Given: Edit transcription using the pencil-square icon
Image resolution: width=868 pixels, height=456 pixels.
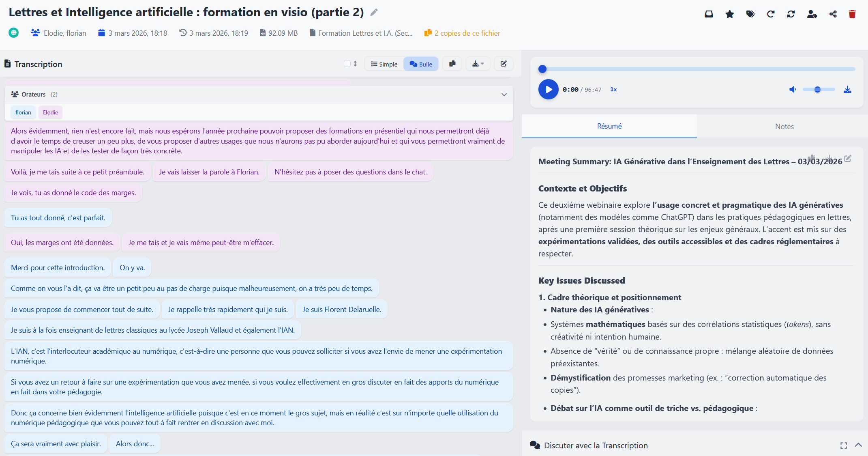Looking at the screenshot, I should click(504, 64).
